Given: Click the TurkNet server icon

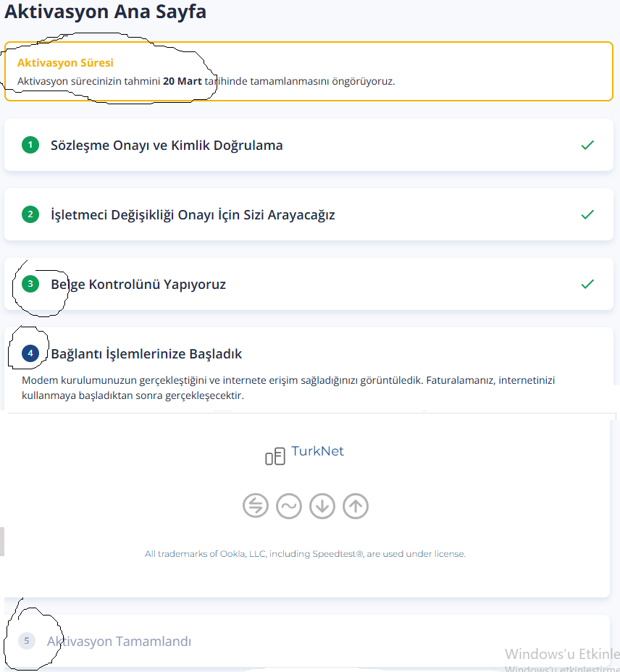Looking at the screenshot, I should pyautogui.click(x=275, y=457).
